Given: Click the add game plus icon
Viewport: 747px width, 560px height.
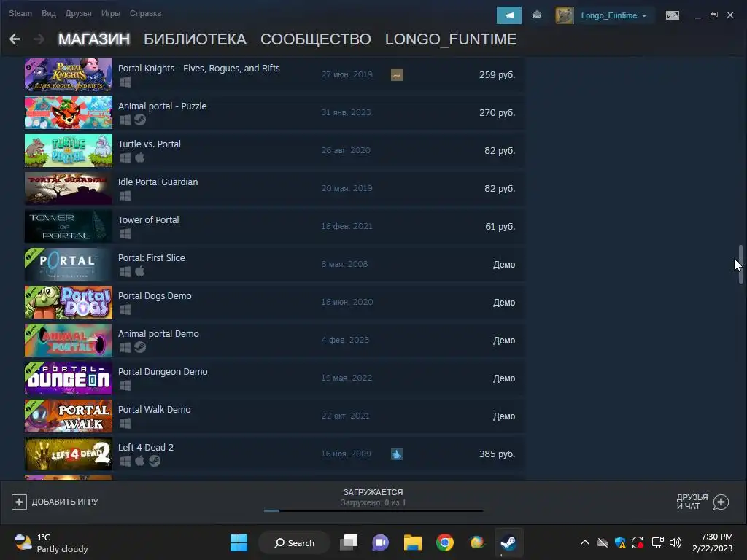Looking at the screenshot, I should point(19,502).
